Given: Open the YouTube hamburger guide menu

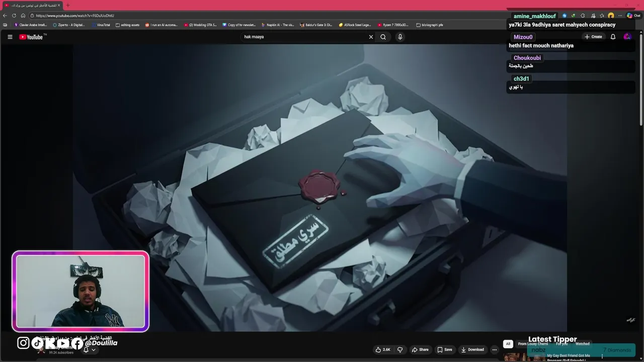Looking at the screenshot, I should 10,37.
